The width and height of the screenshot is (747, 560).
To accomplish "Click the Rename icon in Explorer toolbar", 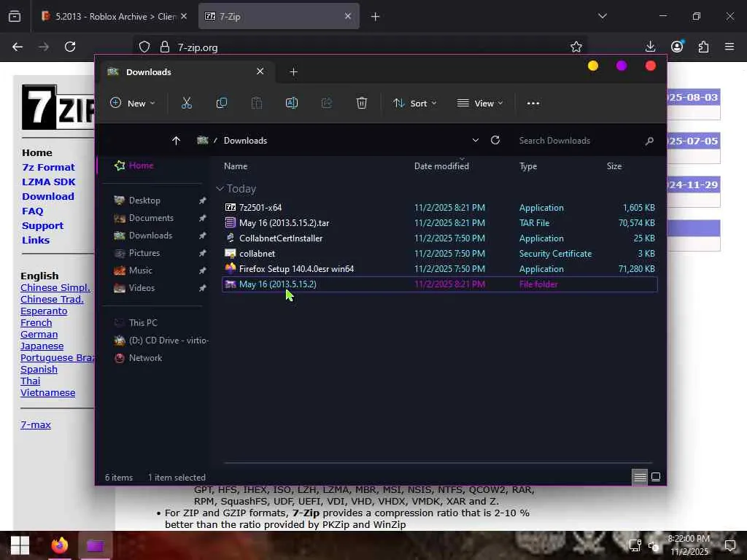I will coord(292,103).
